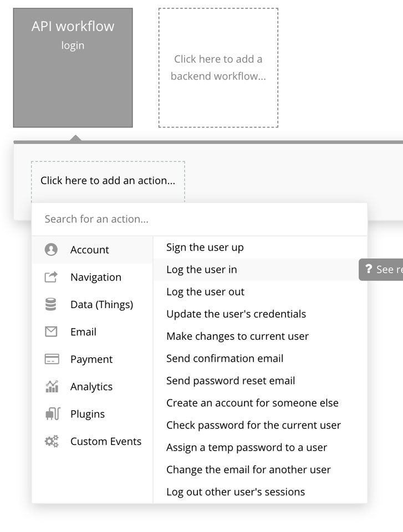Select 'Send password reset email' action

(x=231, y=381)
